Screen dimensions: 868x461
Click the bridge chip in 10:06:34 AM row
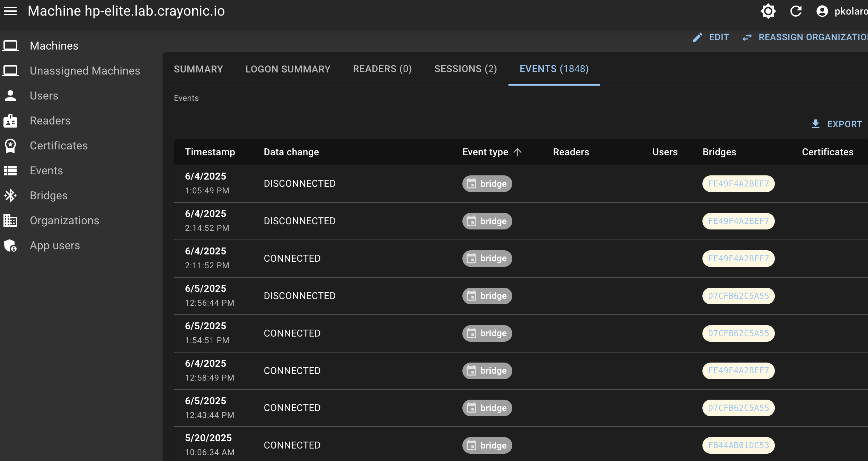point(487,445)
